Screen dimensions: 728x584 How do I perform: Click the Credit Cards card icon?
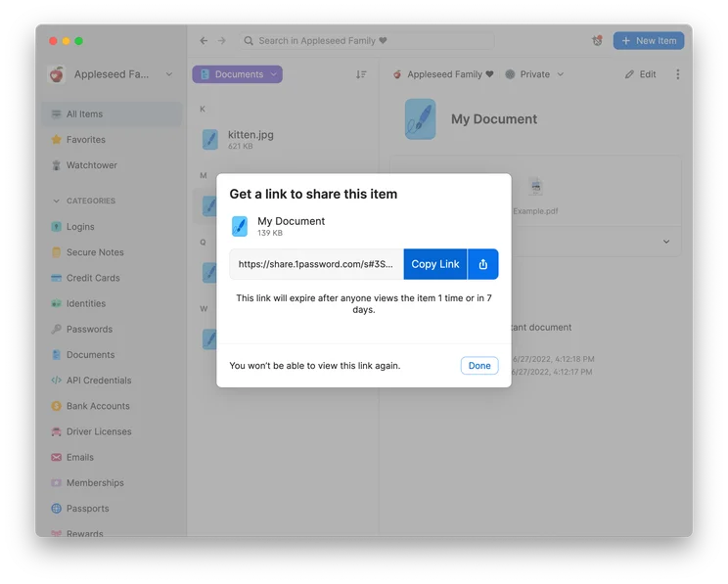56,278
